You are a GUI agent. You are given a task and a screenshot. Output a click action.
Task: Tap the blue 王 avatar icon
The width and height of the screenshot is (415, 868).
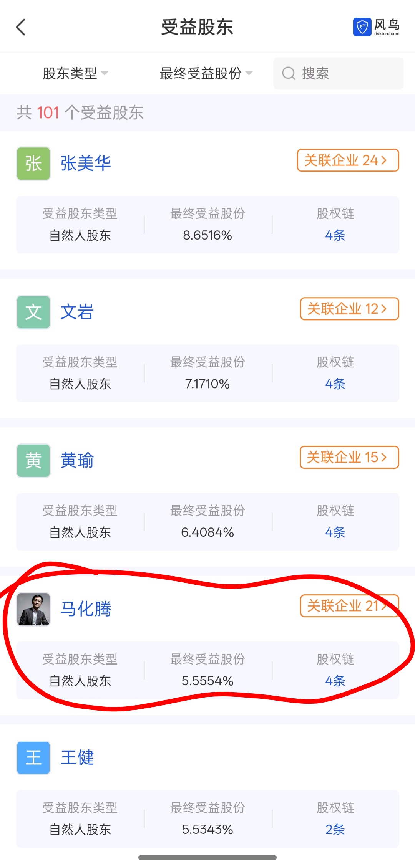pos(33,758)
